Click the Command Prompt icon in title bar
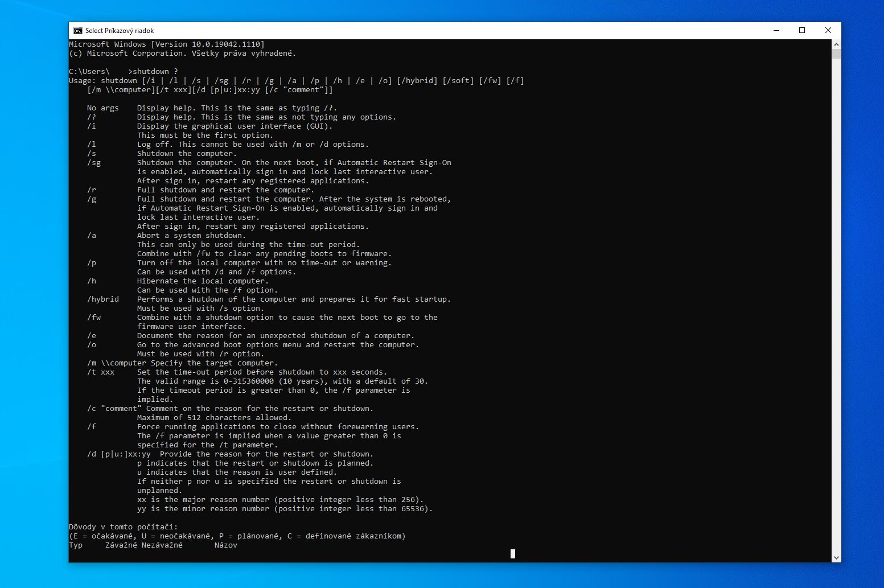 [x=77, y=31]
